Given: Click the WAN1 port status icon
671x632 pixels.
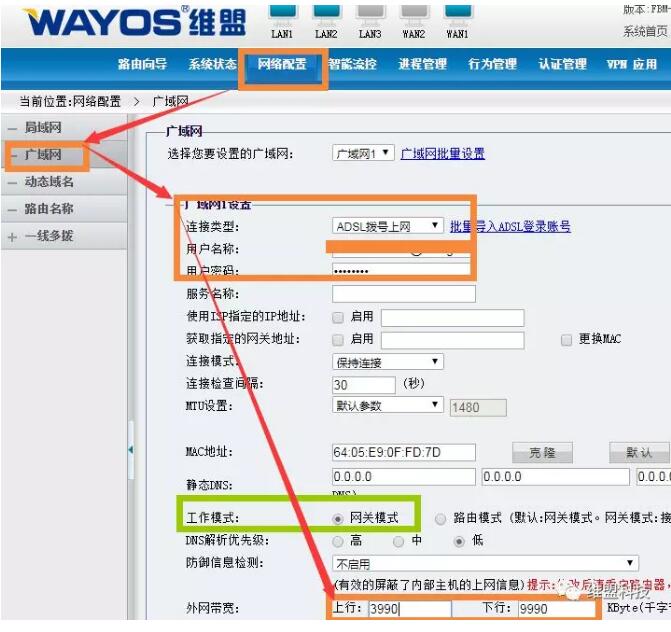Looking at the screenshot, I should pos(457,14).
